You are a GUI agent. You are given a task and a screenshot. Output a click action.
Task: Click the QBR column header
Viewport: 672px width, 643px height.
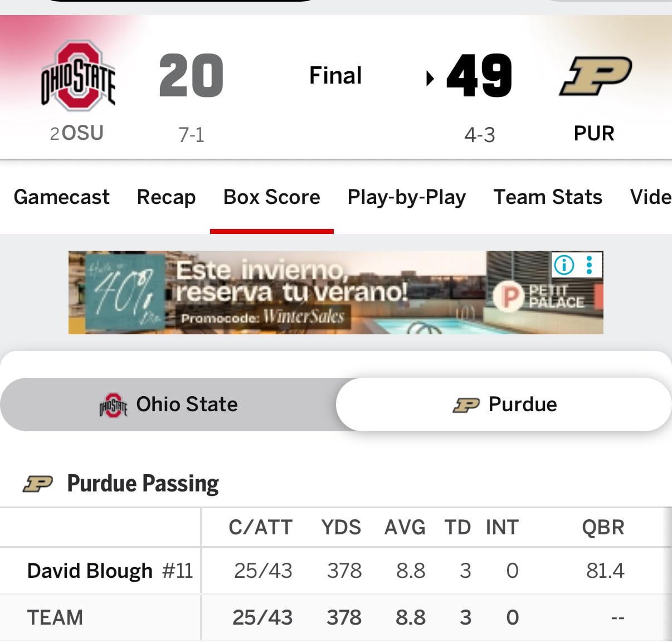click(x=603, y=528)
